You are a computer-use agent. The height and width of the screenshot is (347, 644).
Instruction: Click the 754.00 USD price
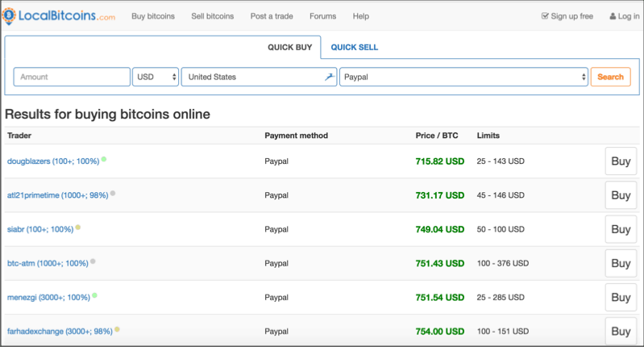click(440, 332)
